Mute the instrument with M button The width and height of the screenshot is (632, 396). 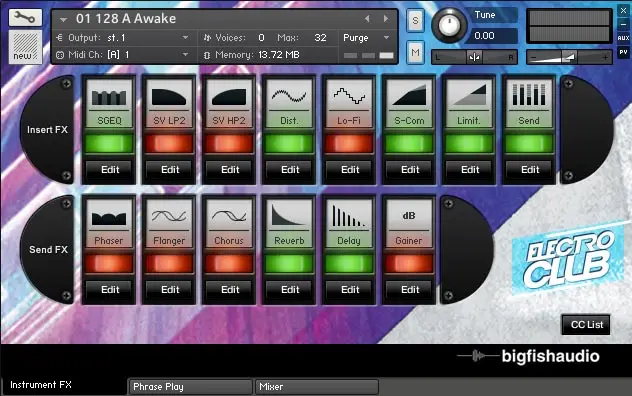coord(415,52)
